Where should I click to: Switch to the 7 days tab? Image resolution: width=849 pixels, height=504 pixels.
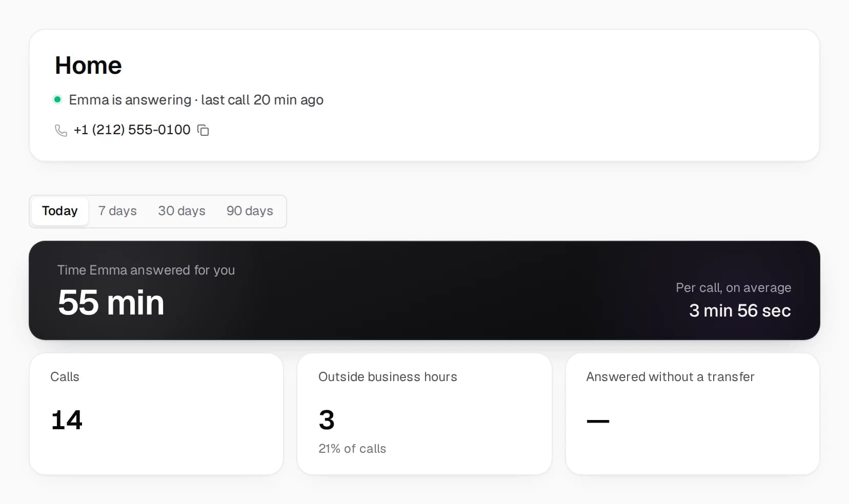(117, 211)
